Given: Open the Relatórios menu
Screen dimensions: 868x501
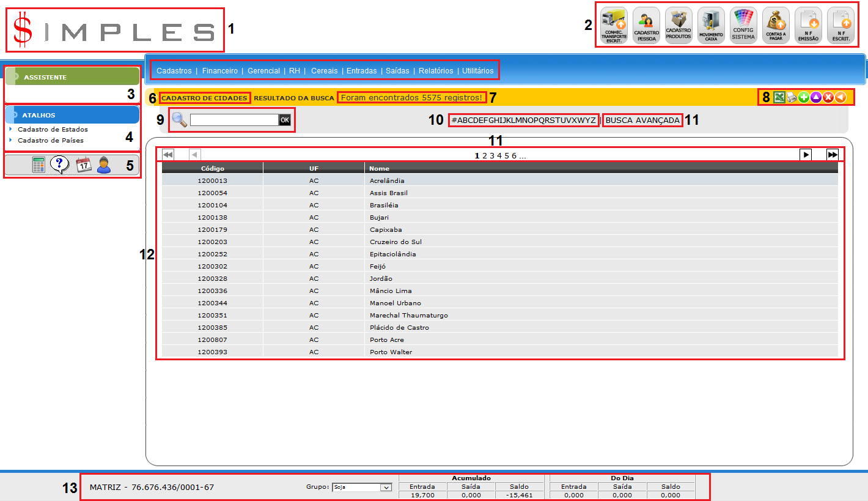Looking at the screenshot, I should point(436,71).
